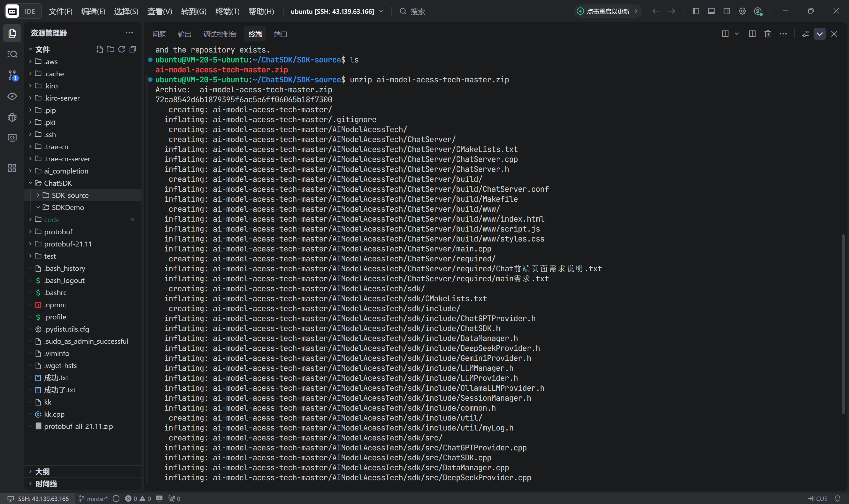The image size is (849, 504).
Task: Toggle the primary sidebar layout button
Action: pos(696,11)
